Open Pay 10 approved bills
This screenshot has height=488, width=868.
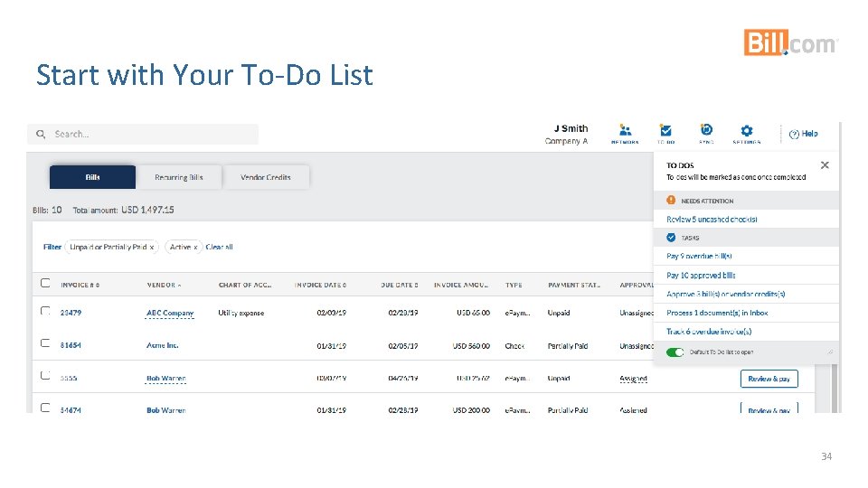[x=701, y=275]
